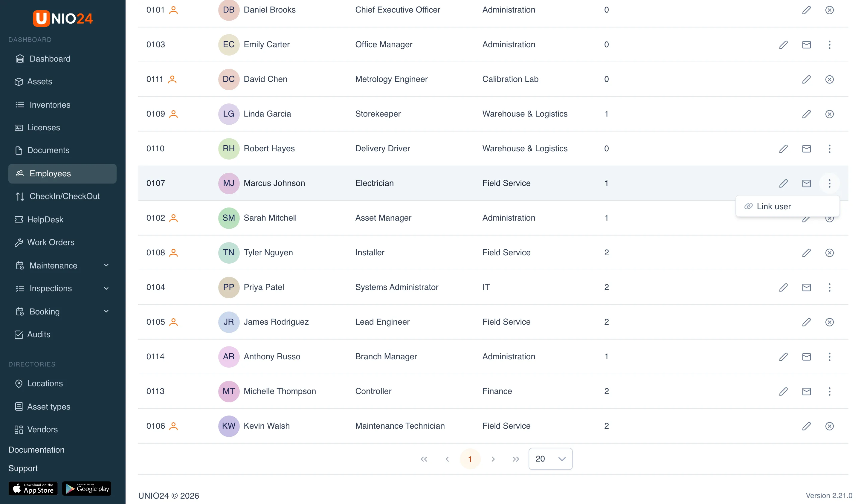Viewport: 861px width, 504px height.
Task: Send email invite to Marcus Johnson
Action: coord(806,184)
